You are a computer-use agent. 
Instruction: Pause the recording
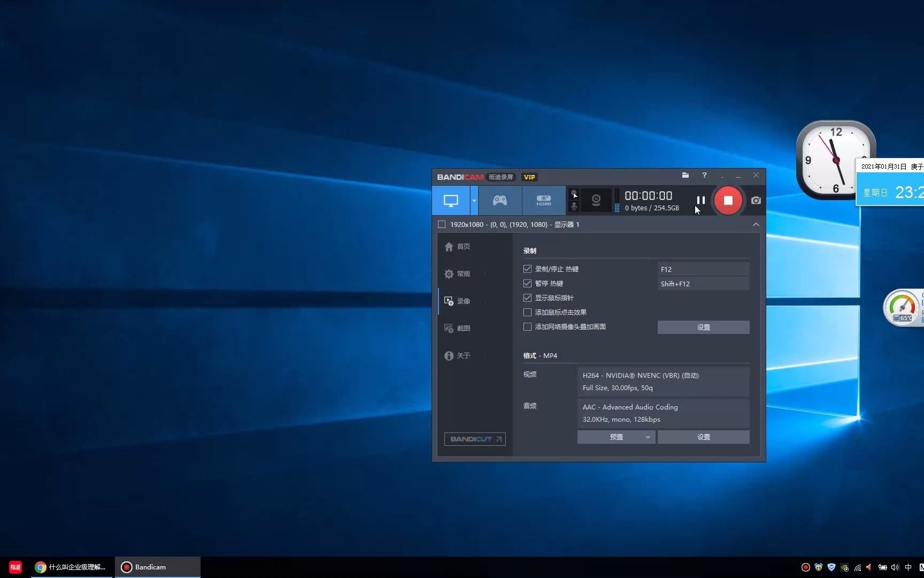(700, 200)
